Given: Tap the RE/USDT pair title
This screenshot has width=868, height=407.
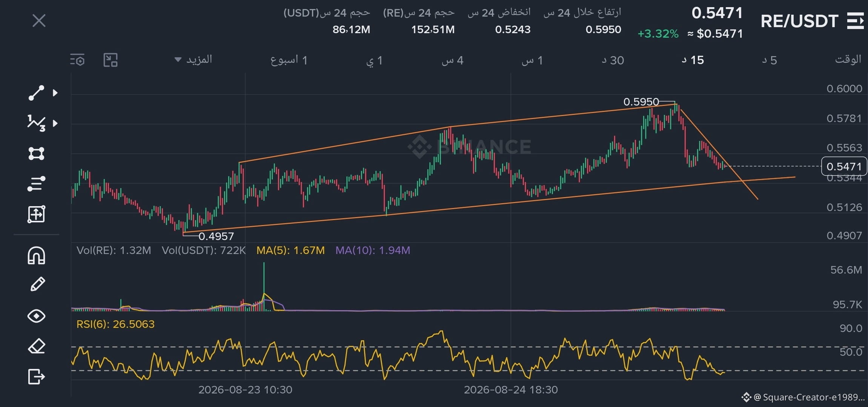Looking at the screenshot, I should pos(800,21).
